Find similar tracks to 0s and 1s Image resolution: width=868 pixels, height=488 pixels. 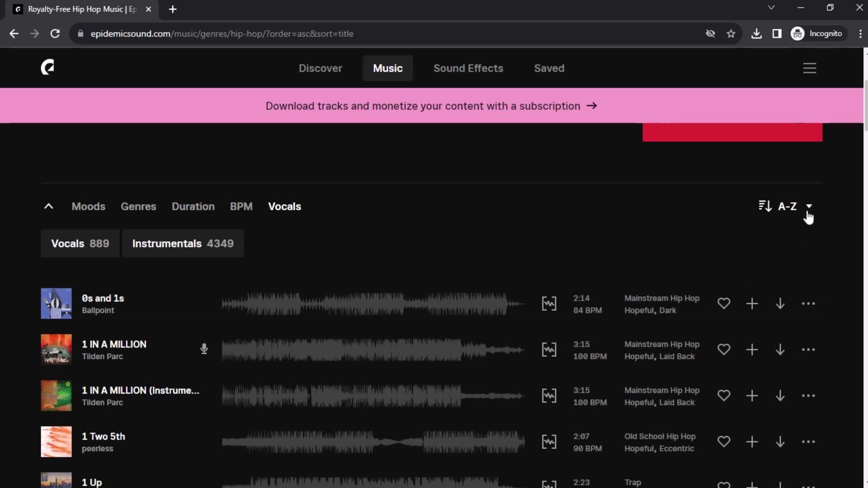[x=549, y=304]
